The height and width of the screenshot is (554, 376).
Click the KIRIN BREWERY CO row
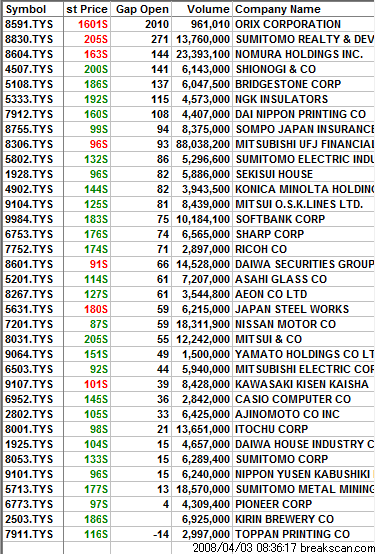click(189, 519)
